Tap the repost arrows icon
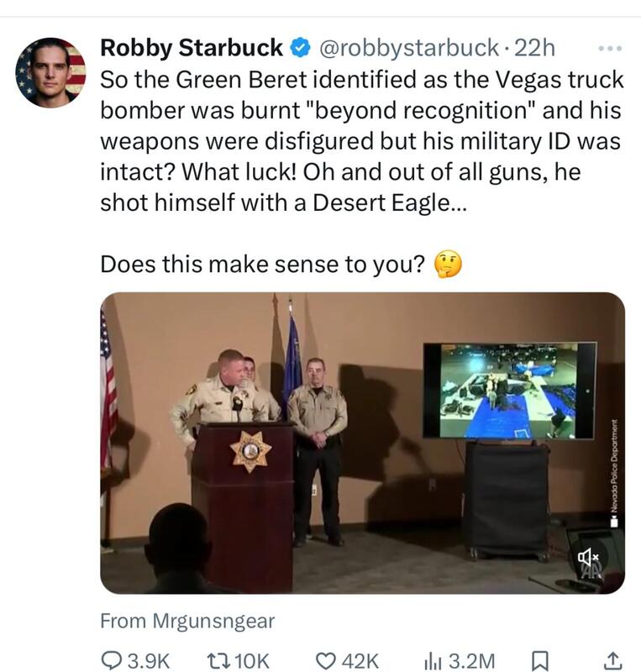The image size is (641, 672). click(218, 661)
